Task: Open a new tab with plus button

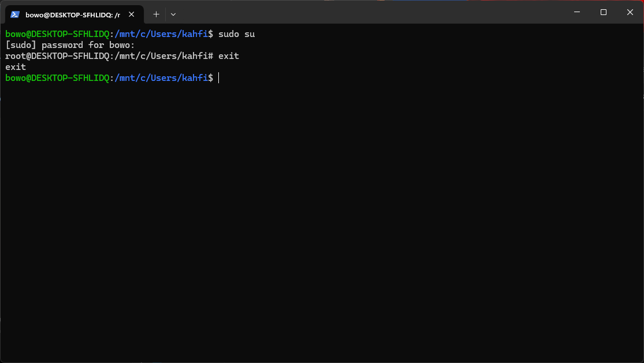Action: click(156, 14)
